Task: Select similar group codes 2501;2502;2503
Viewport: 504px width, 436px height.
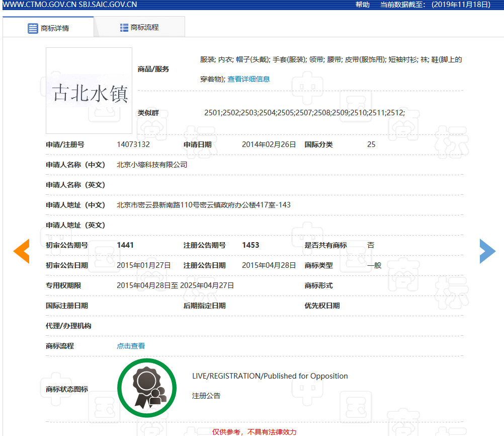Action: pos(304,113)
